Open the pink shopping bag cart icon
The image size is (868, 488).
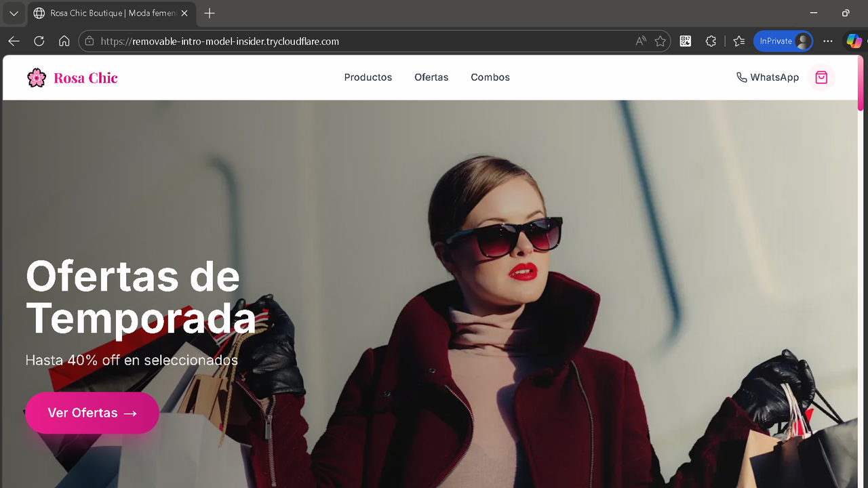tap(821, 77)
